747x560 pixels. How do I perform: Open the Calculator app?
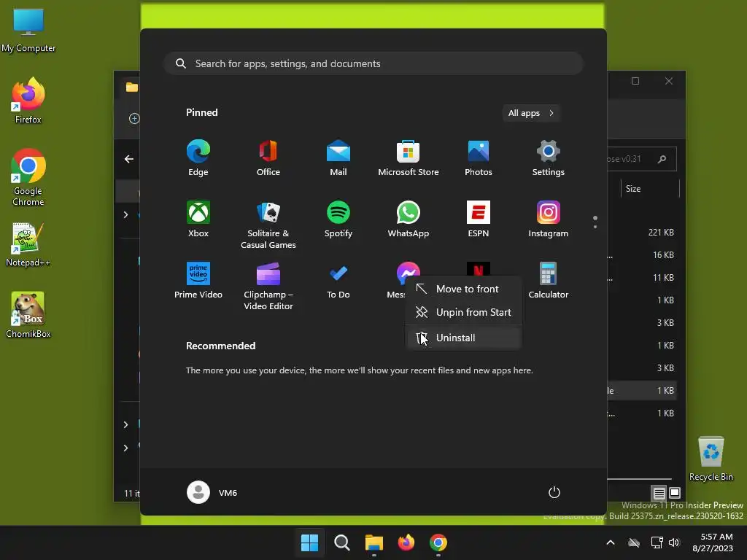[x=549, y=281]
